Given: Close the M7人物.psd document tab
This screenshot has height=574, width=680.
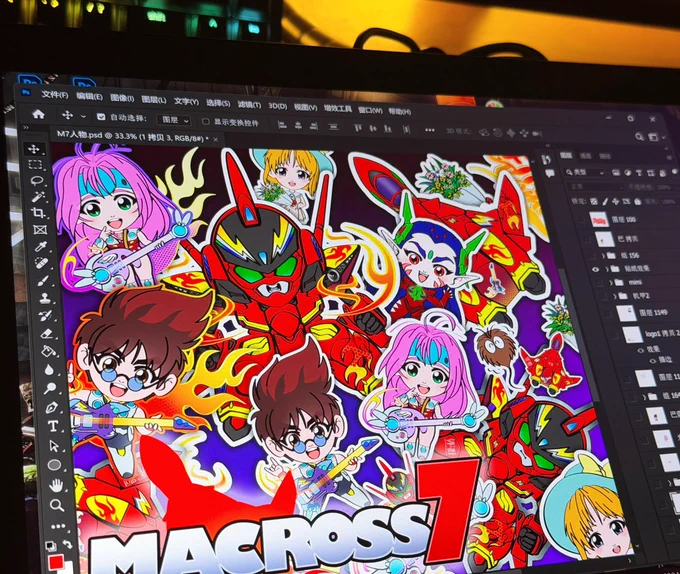Looking at the screenshot, I should 216,140.
